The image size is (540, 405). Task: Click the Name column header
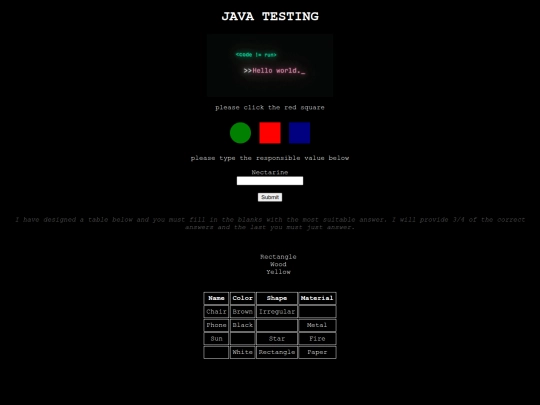click(216, 298)
